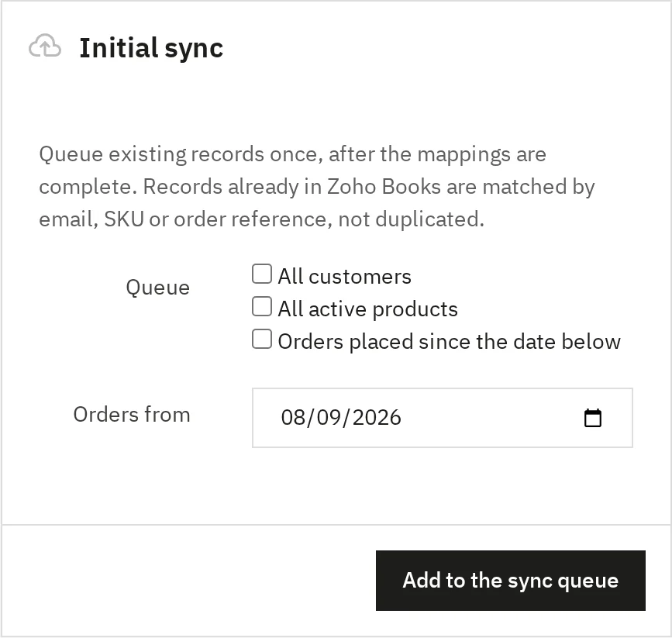Click the Queue field label
Image resolution: width=672 pixels, height=638 pixels.
pos(157,287)
